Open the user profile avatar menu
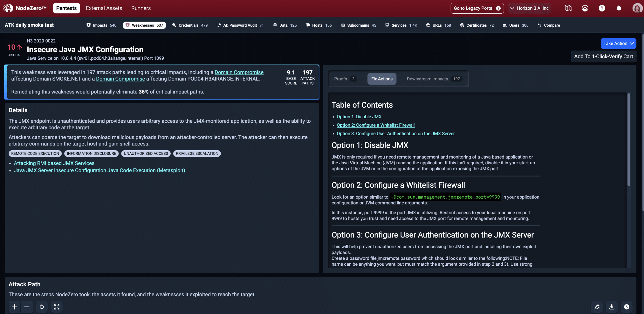This screenshot has height=314, width=644. click(637, 8)
